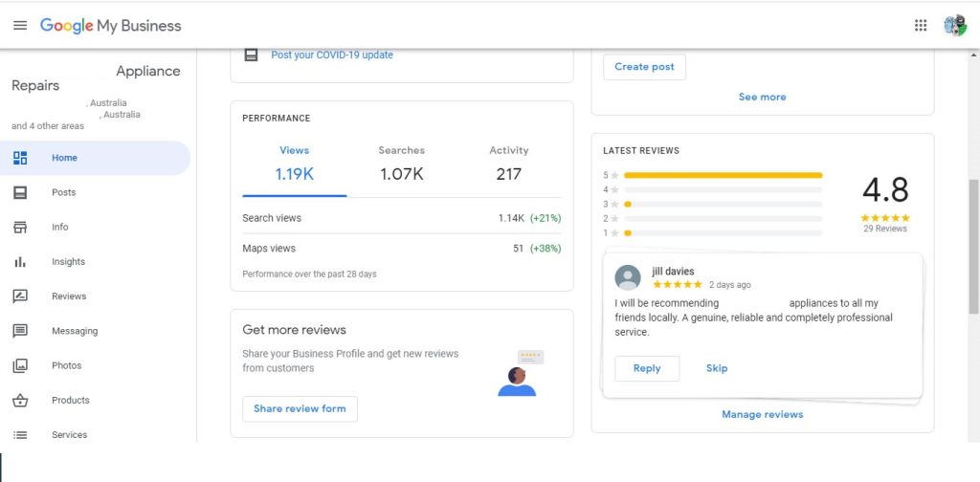Viewport: 980px width, 482px height.
Task: Click the Posts icon in sidebar
Action: (x=20, y=192)
